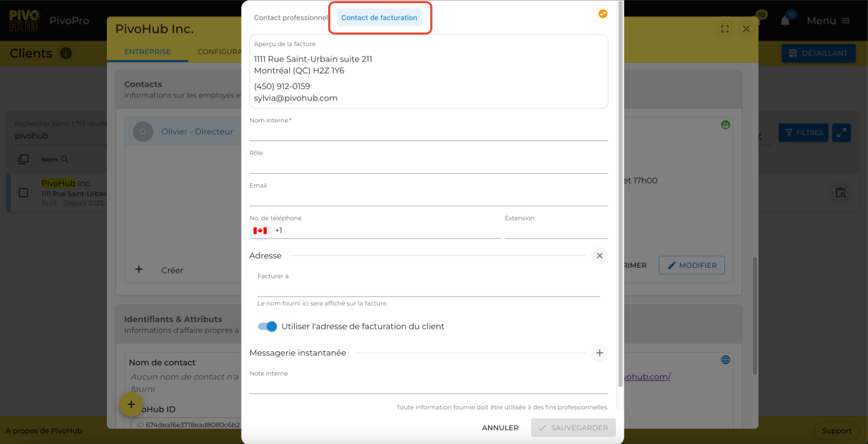The width and height of the screenshot is (868, 444).
Task: Click the ANNULER button
Action: pos(500,427)
